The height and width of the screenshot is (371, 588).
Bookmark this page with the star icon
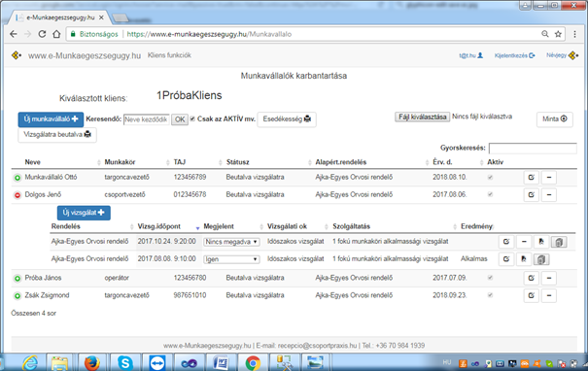point(558,34)
